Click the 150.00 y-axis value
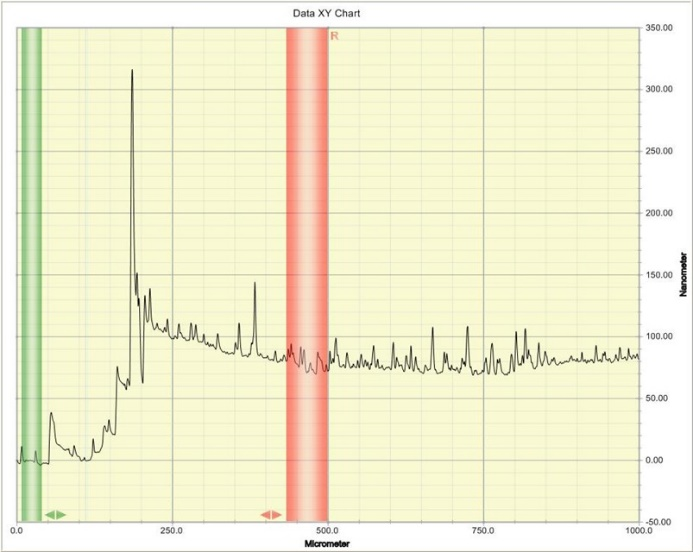Screen dimensions: 693x552 pyautogui.click(x=659, y=275)
